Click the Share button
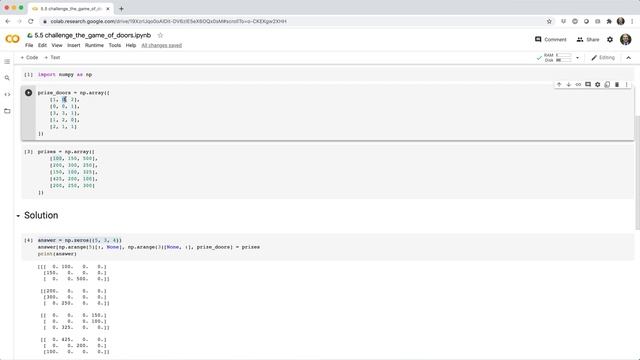The image size is (640, 360). point(588,40)
